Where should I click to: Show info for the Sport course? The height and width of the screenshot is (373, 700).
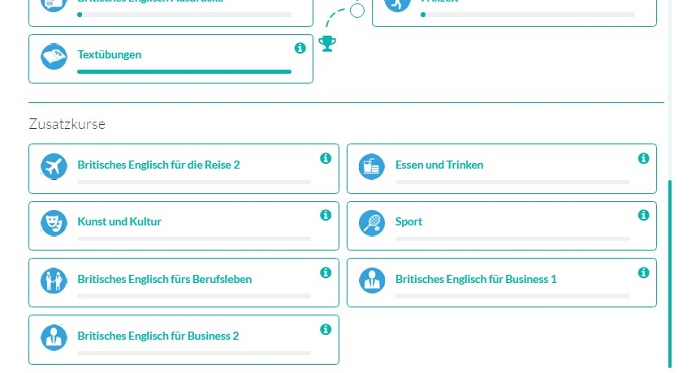click(x=643, y=215)
